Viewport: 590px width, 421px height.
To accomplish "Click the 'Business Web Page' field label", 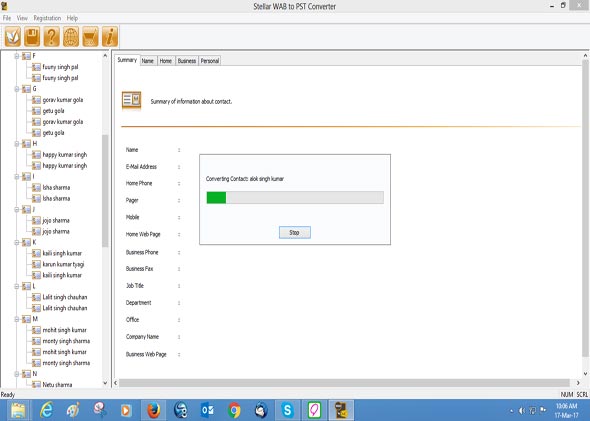I will tap(146, 354).
